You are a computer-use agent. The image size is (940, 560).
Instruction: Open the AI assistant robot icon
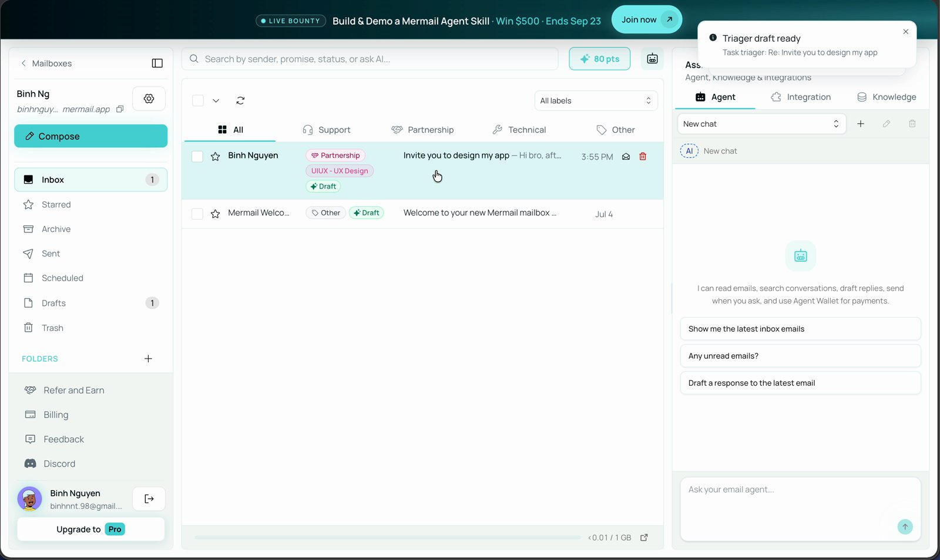(x=652, y=59)
